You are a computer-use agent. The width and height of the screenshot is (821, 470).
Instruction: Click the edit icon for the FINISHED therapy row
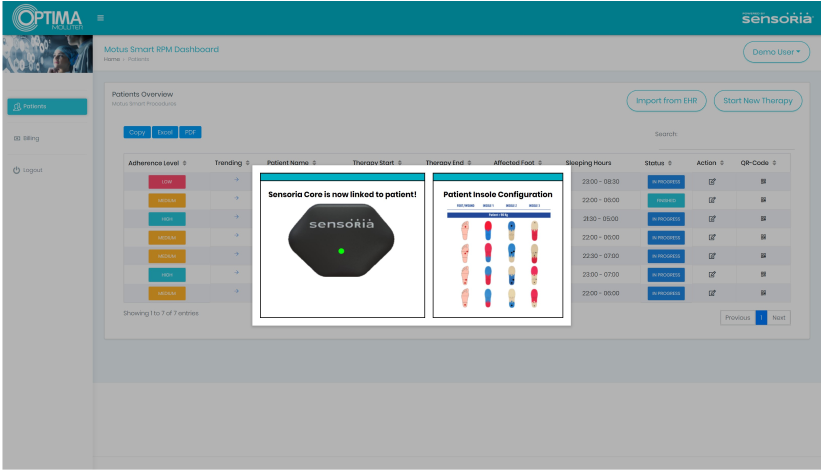712,200
